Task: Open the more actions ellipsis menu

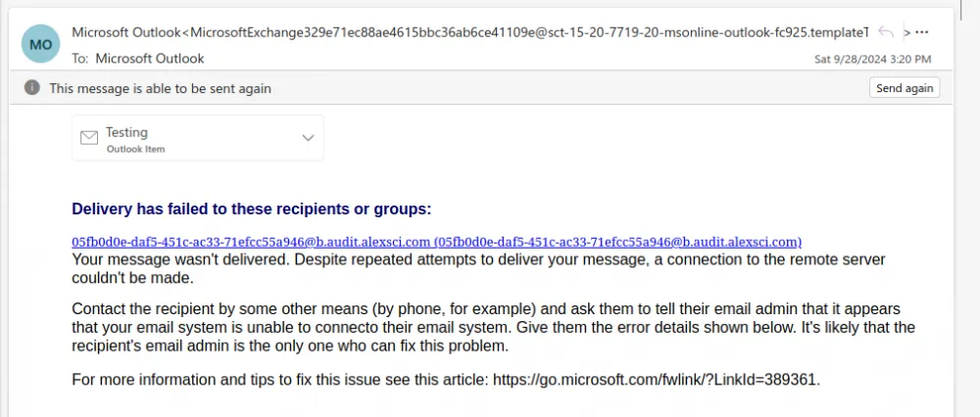Action: (x=921, y=31)
